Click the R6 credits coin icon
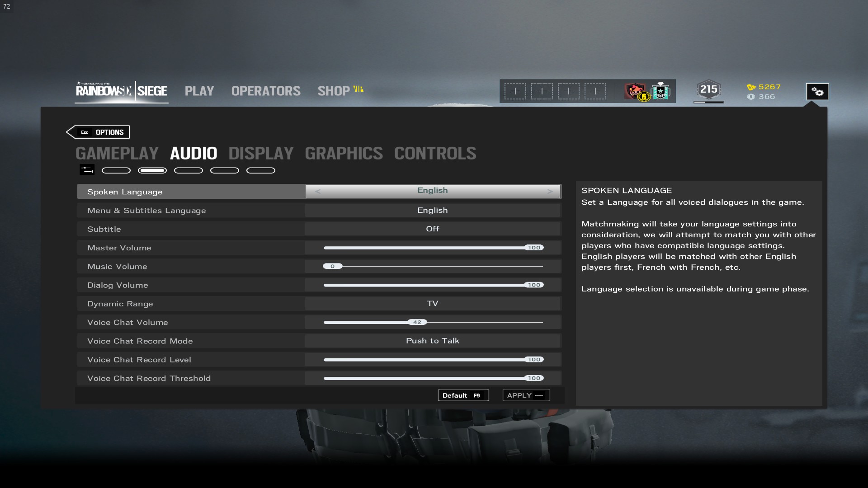This screenshot has height=488, width=868. click(751, 97)
